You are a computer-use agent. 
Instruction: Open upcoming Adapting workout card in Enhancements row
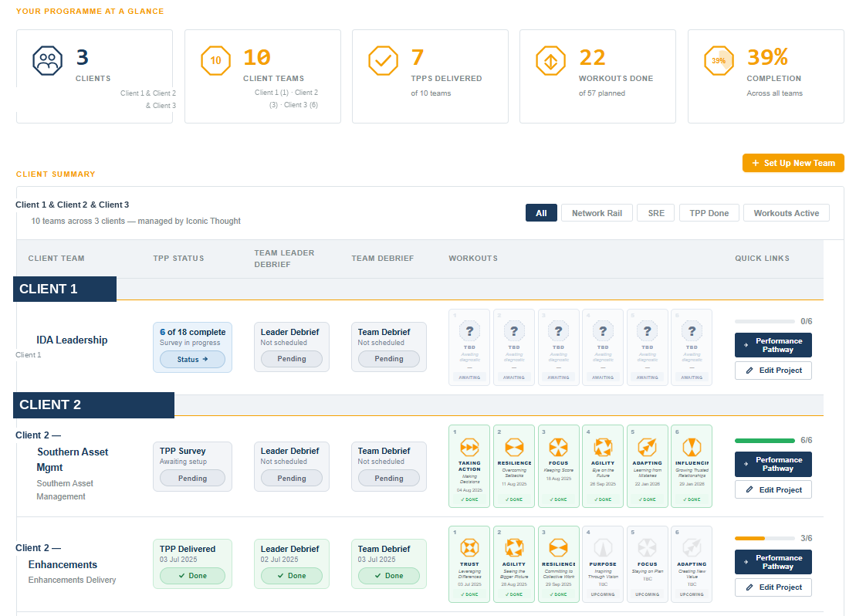tap(692, 564)
